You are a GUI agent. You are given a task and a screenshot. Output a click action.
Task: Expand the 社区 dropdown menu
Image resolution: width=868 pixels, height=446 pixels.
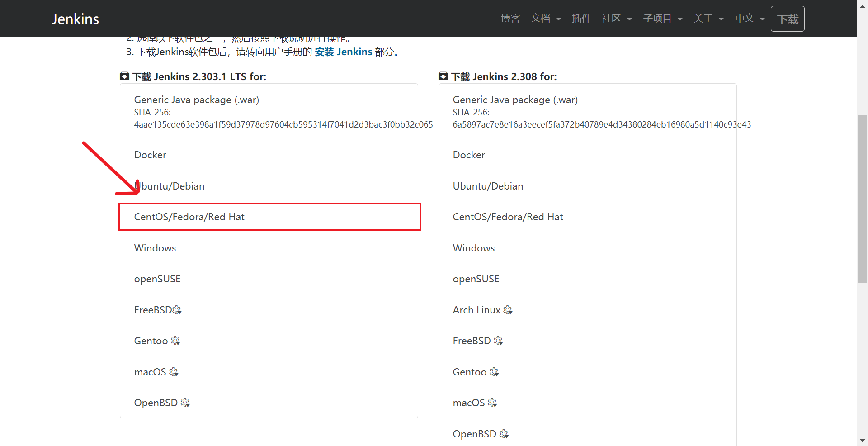(617, 19)
